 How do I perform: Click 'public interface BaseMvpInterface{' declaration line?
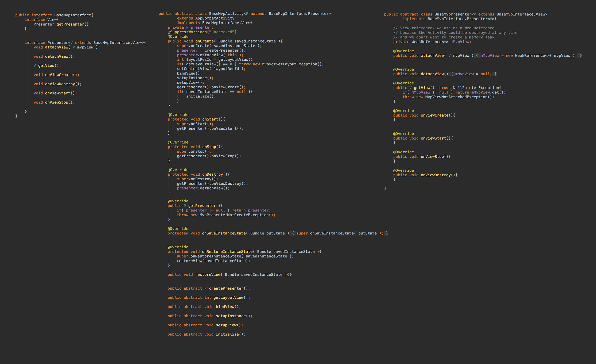pos(54,15)
